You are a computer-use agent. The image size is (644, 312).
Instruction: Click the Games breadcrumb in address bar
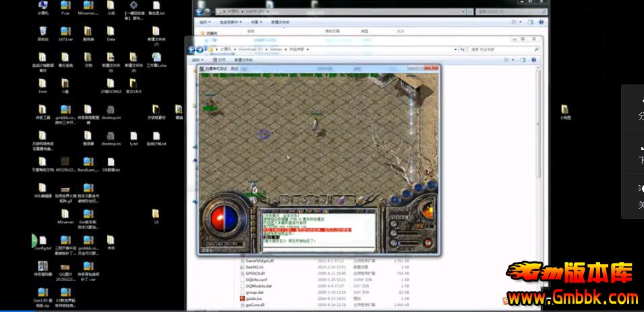(276, 49)
